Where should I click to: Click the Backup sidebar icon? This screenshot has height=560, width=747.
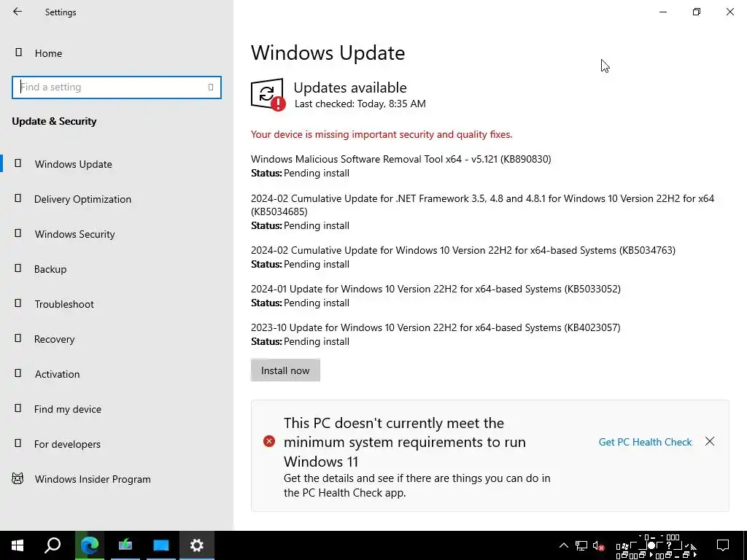tap(18, 268)
